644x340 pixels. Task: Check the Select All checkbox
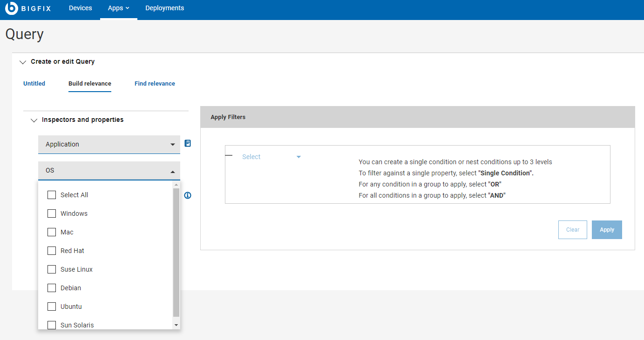(52, 195)
